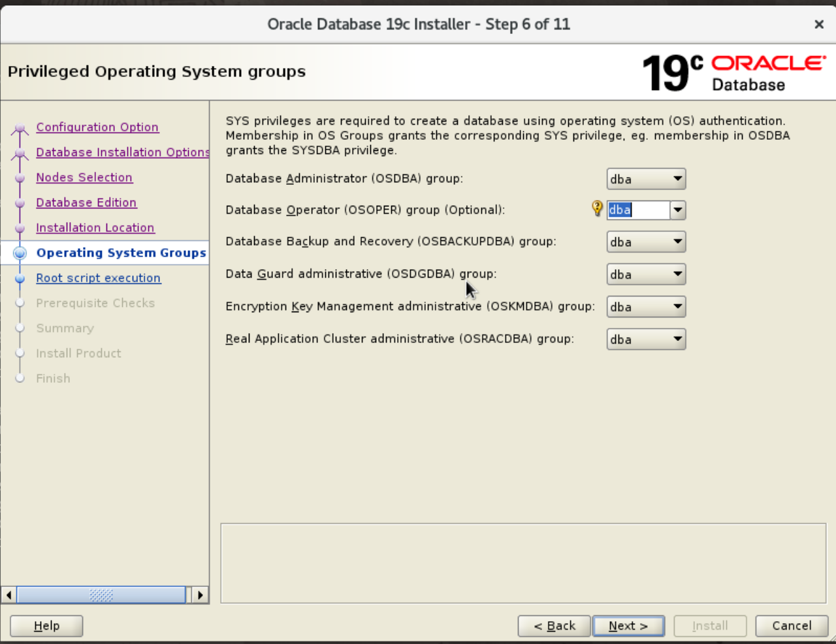Open the OSDBA group dropdown

(x=646, y=179)
